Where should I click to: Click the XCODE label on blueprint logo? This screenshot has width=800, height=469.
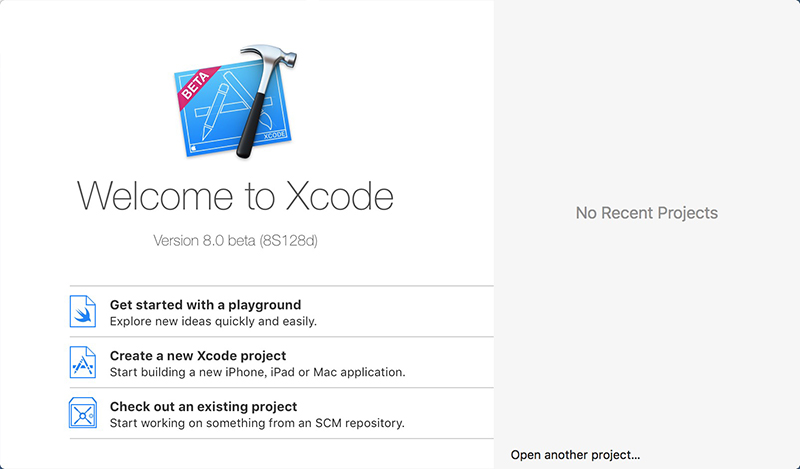coord(272,133)
